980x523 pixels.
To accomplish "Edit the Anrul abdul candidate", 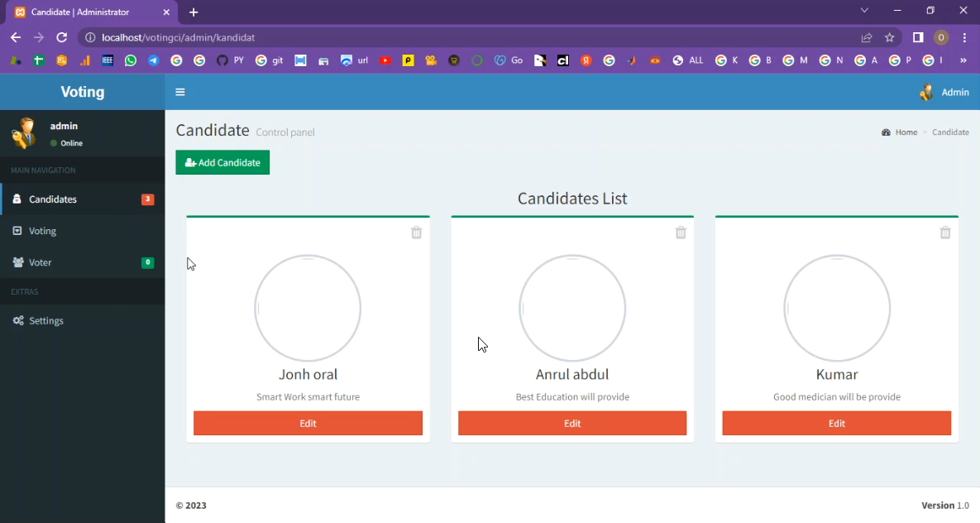I will [572, 423].
